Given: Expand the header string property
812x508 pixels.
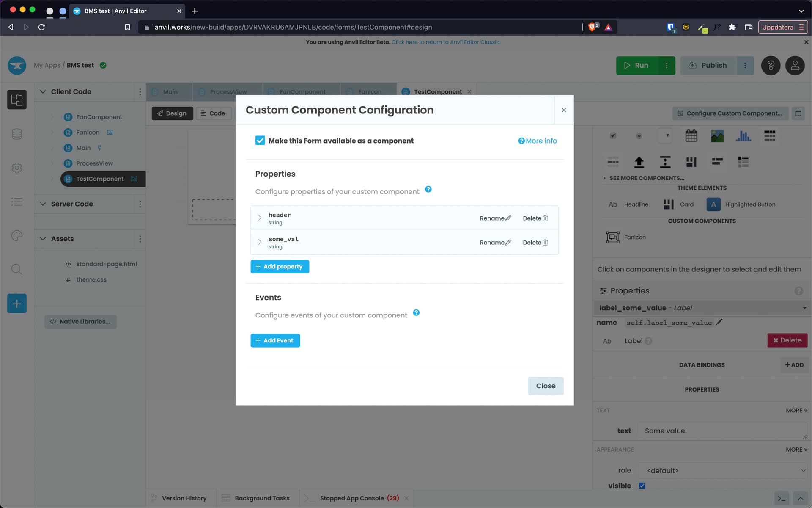Looking at the screenshot, I should (260, 218).
